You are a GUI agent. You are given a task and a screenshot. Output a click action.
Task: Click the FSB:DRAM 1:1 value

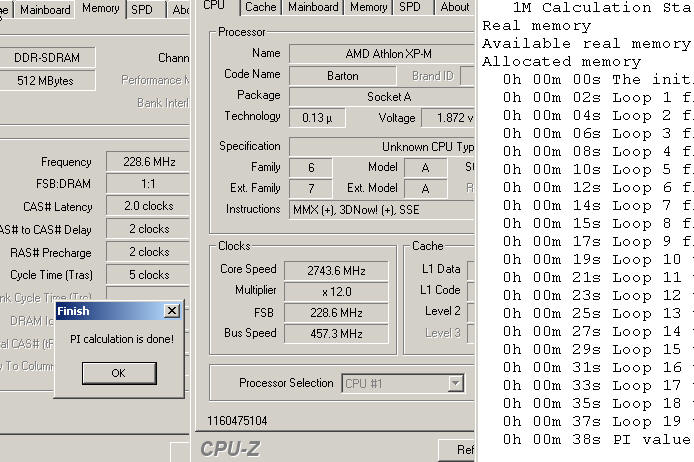pyautogui.click(x=148, y=184)
